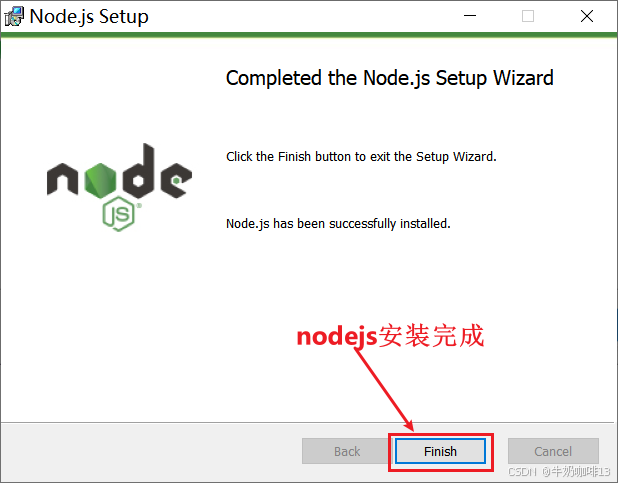The height and width of the screenshot is (483, 618).
Task: Click the letter 'd' in the node logo
Action: click(x=138, y=171)
